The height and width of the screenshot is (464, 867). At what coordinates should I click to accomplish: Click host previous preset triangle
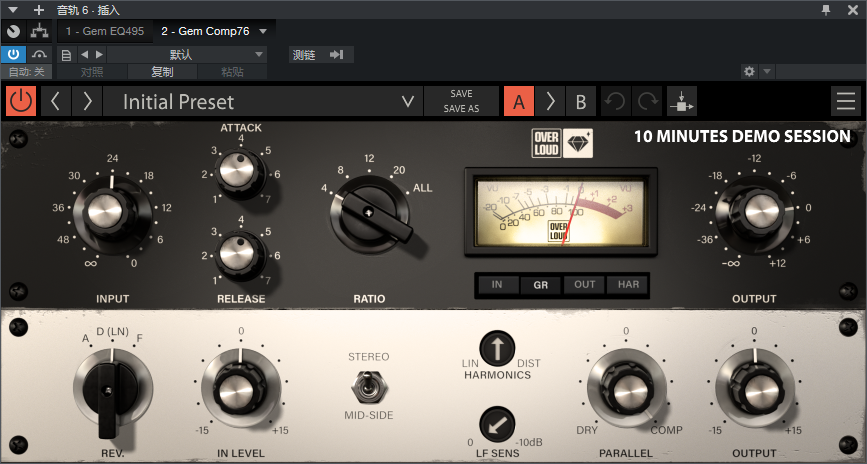[84, 54]
